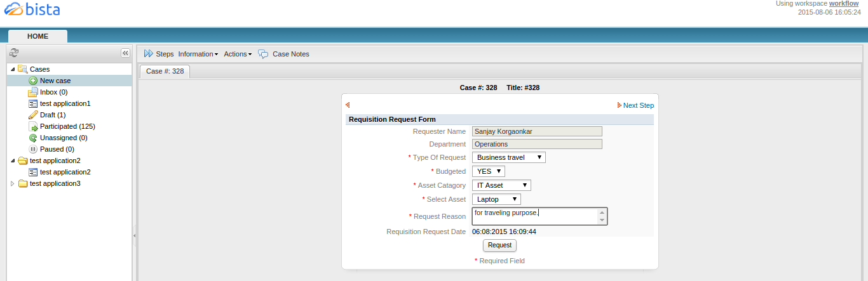Screen dimensions: 868x281
Task: Click the refresh icon in the sidebar
Action: pyautogui.click(x=14, y=53)
